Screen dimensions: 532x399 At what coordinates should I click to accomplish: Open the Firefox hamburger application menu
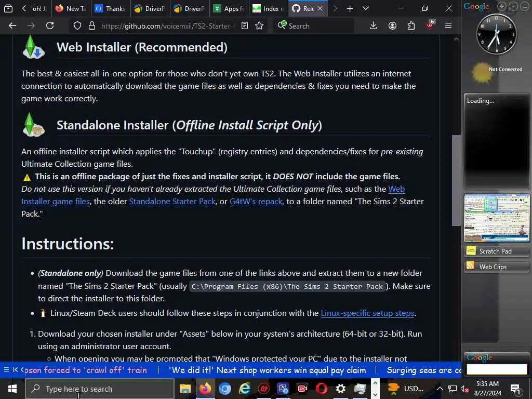(448, 26)
